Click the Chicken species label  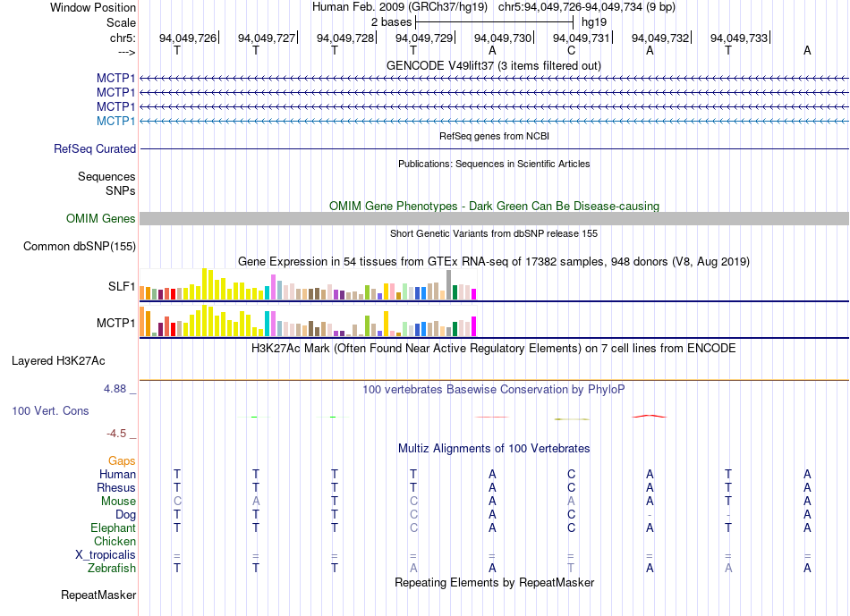[115, 542]
